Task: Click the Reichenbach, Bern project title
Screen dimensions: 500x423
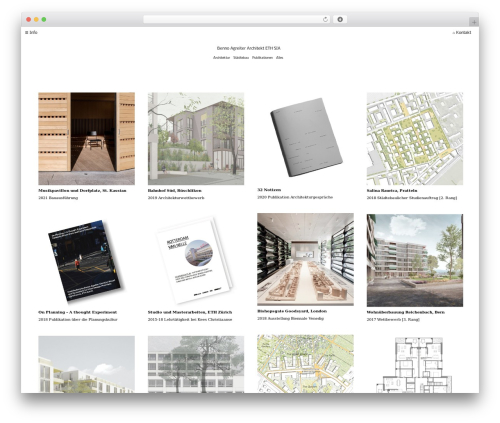Action: click(x=406, y=312)
